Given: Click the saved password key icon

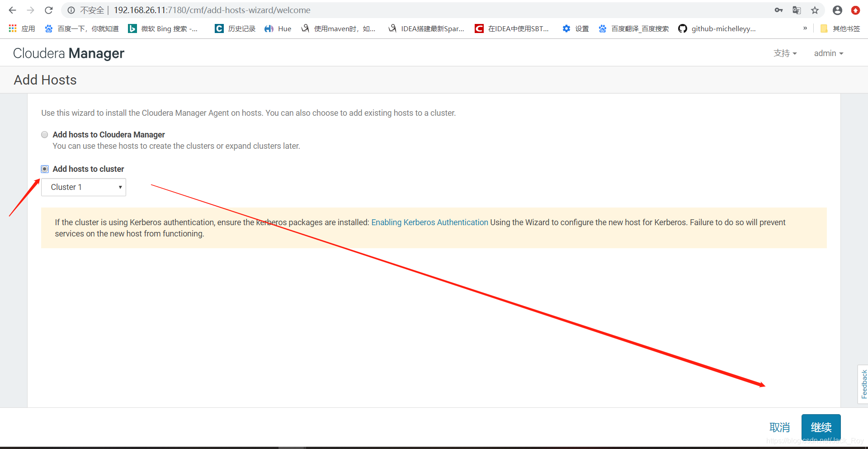Looking at the screenshot, I should coord(778,10).
